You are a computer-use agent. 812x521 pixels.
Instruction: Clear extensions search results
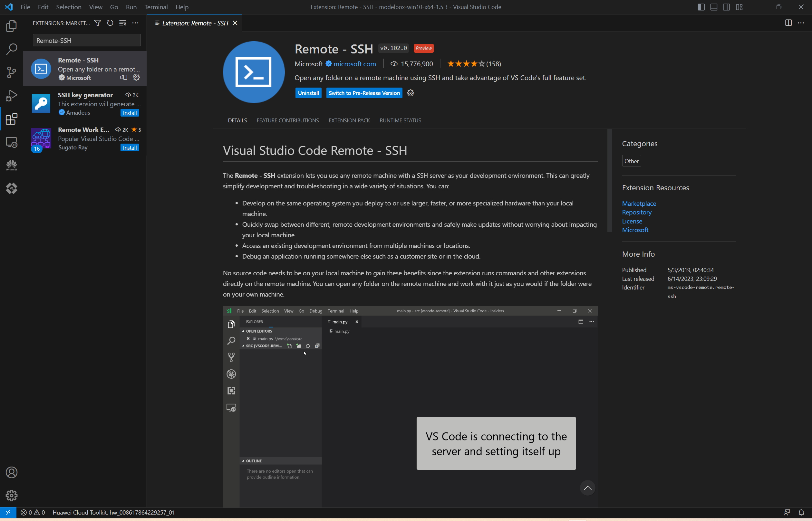click(122, 23)
